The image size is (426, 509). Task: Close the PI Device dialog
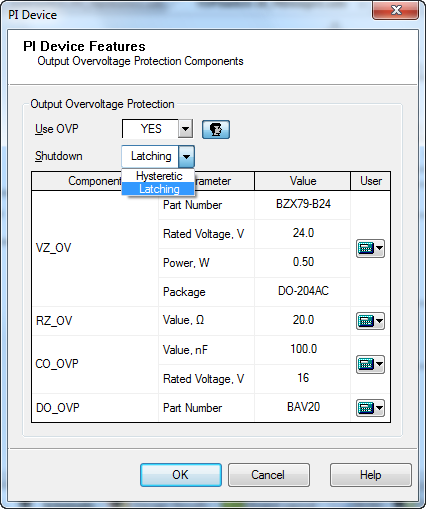click(x=396, y=10)
